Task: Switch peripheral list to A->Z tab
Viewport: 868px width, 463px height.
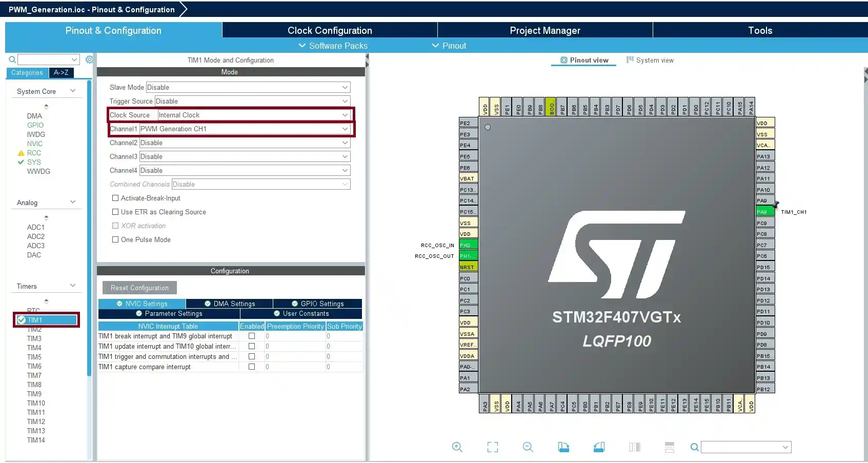Action: click(62, 73)
